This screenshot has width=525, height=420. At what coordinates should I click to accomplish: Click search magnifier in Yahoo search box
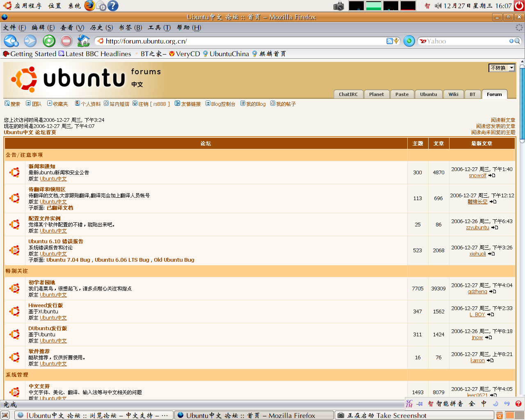tap(518, 41)
